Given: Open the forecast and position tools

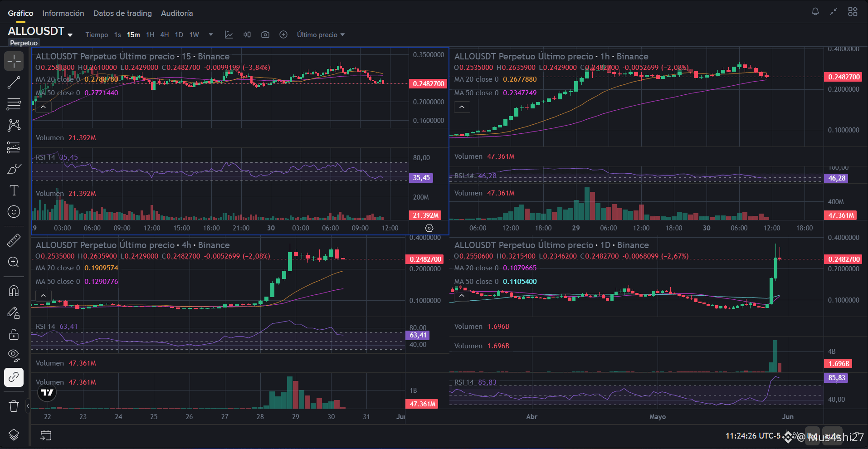Looking at the screenshot, I should tap(14, 147).
